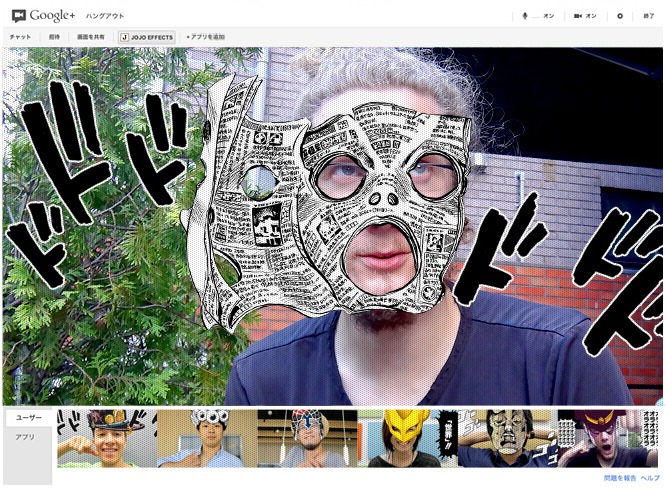This screenshot has width=666, height=490.
Task: Click the Google+ Hangouts logo icon
Action: pyautogui.click(x=18, y=16)
